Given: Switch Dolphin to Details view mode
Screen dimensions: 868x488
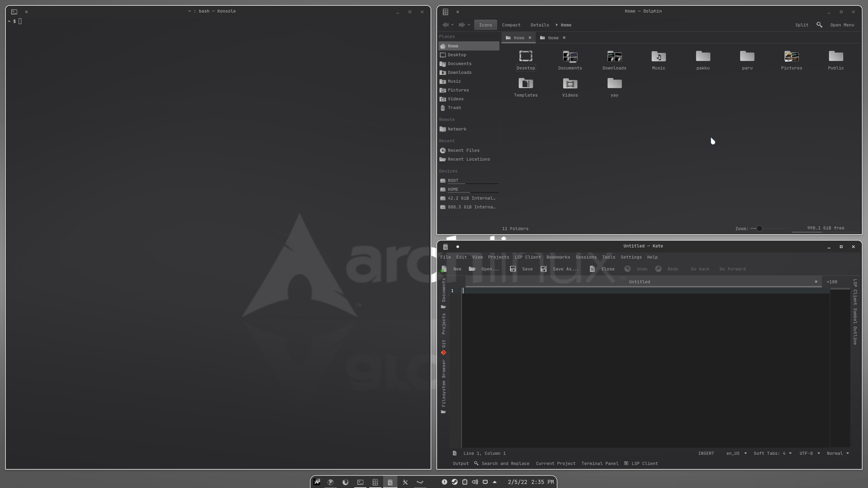Looking at the screenshot, I should point(540,25).
